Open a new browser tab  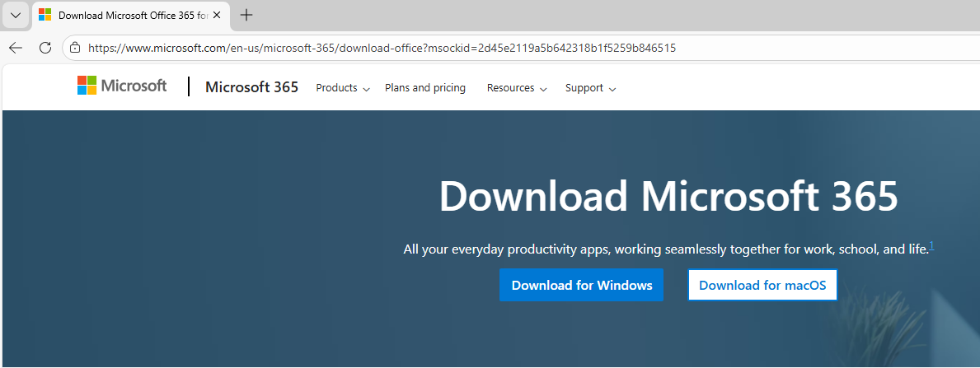tap(247, 15)
